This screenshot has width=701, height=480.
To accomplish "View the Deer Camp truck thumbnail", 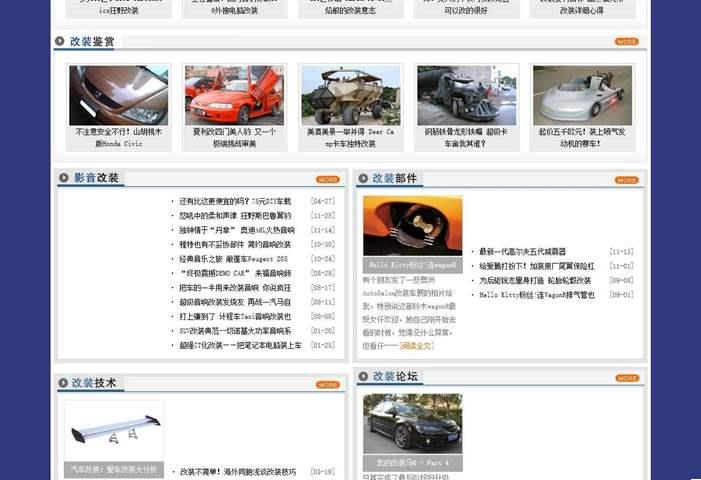I will (350, 96).
